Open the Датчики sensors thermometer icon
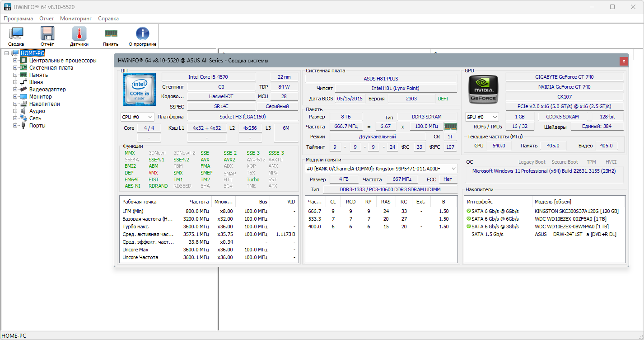 [79, 36]
